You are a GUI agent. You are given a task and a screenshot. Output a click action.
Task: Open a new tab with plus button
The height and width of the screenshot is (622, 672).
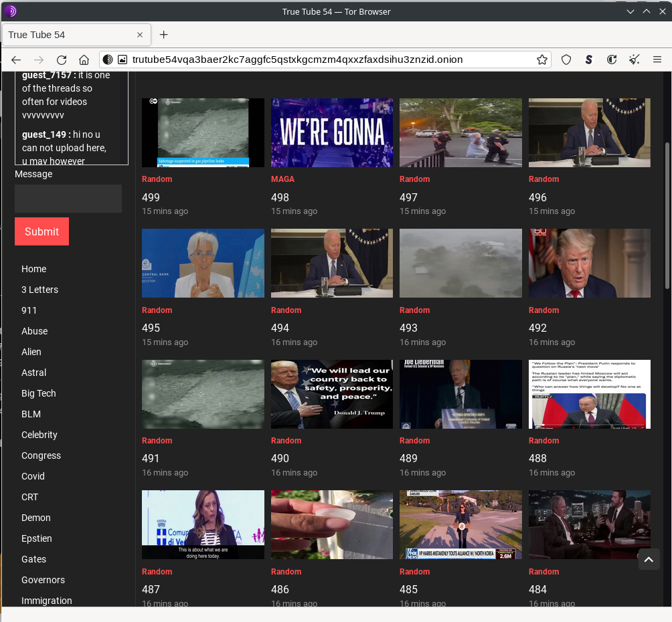click(164, 35)
